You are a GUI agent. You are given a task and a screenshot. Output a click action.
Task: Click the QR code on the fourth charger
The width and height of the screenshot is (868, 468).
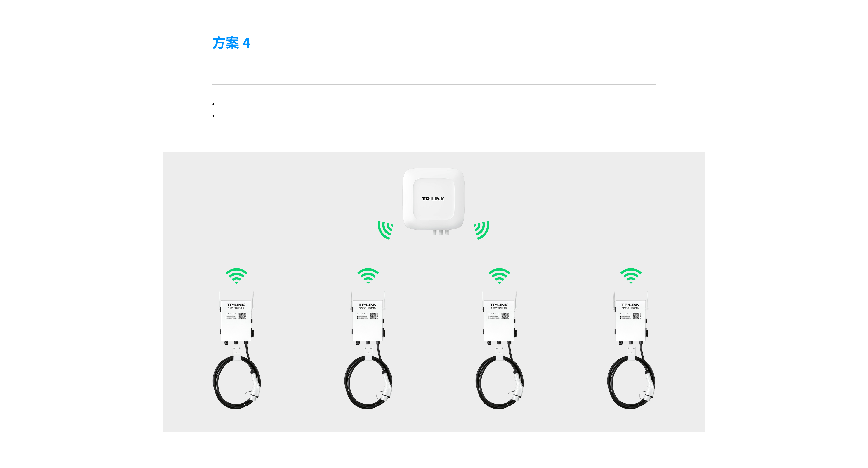[636, 316]
